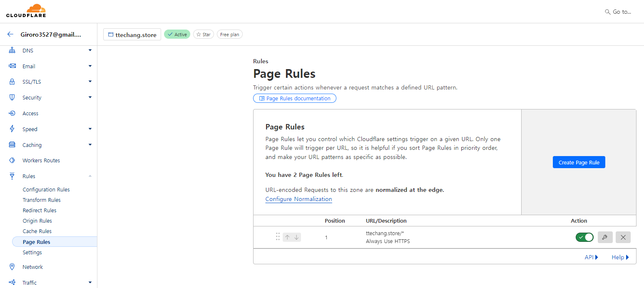Screen dimensions: 644x288
Task: Click the Email envelope icon
Action: click(x=12, y=66)
